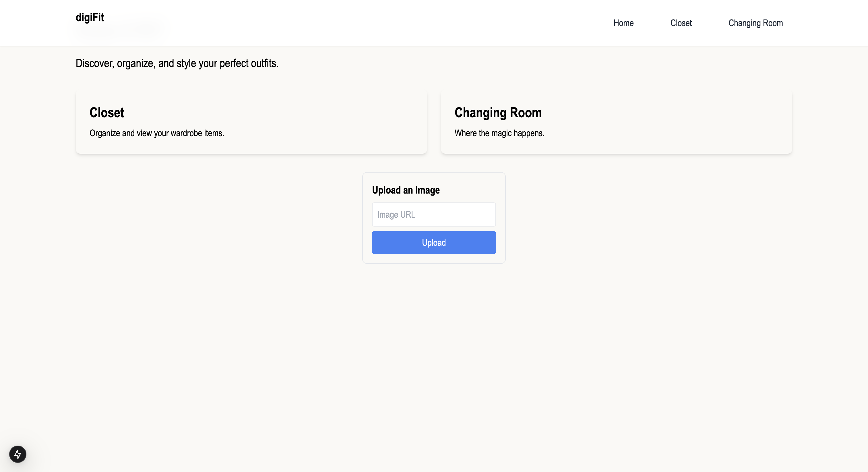Click the Changing Room card heading
Screen dimensions: 868x472
498,112
